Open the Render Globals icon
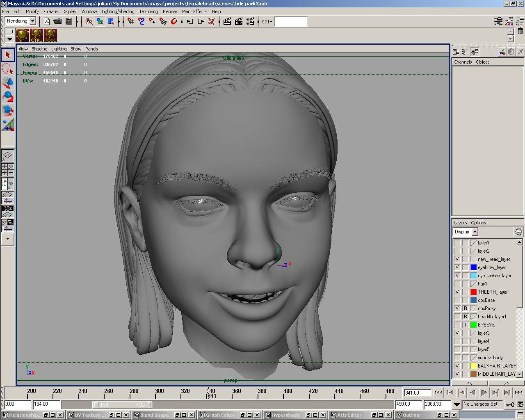This screenshot has height=420, width=525. [x=250, y=21]
